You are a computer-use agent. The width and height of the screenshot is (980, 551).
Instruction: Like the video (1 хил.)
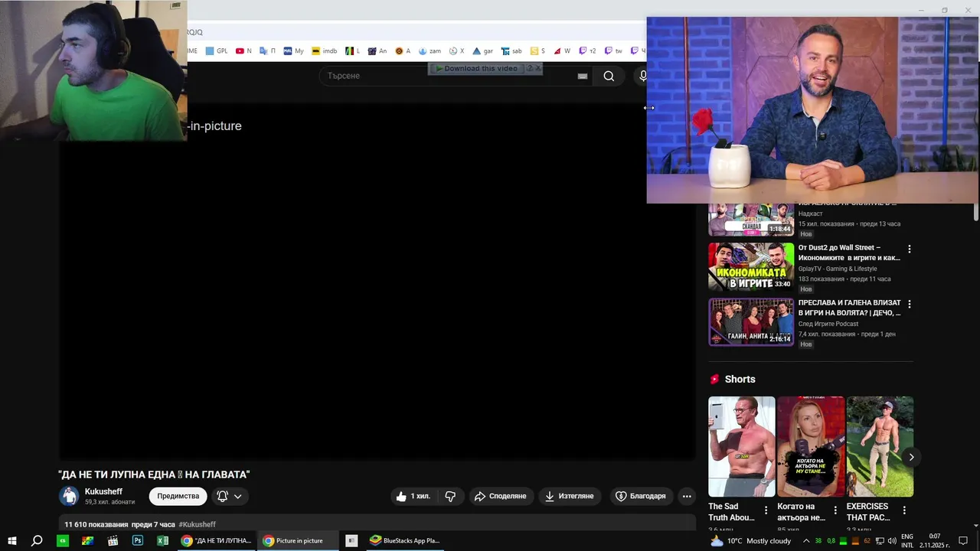pyautogui.click(x=413, y=496)
